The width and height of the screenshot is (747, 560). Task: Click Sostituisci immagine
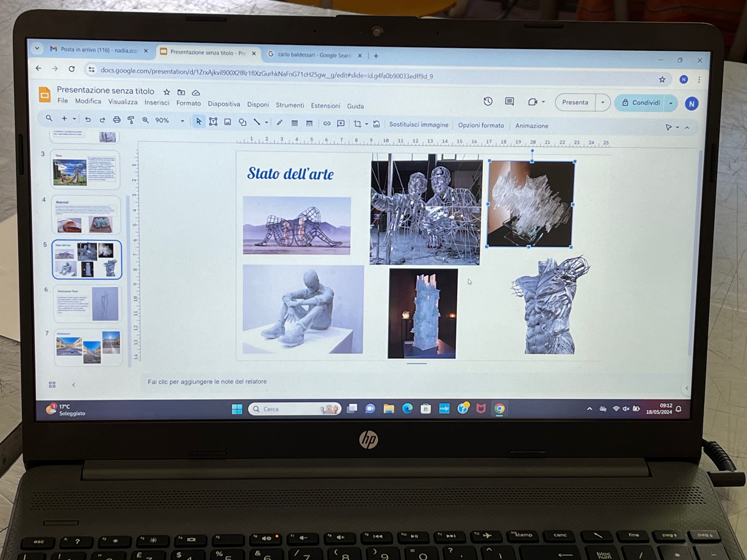[419, 125]
